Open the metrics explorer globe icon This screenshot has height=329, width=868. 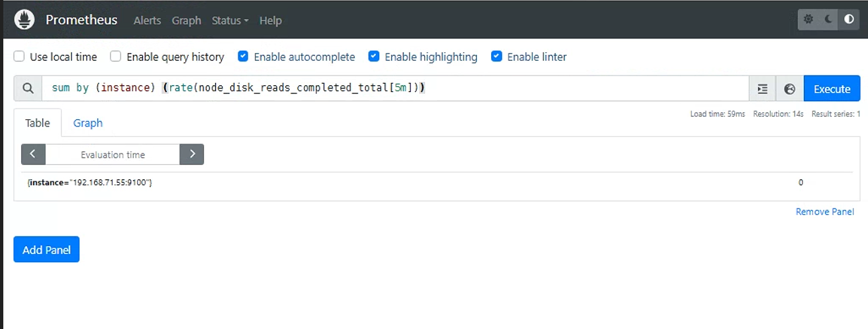[x=790, y=89]
